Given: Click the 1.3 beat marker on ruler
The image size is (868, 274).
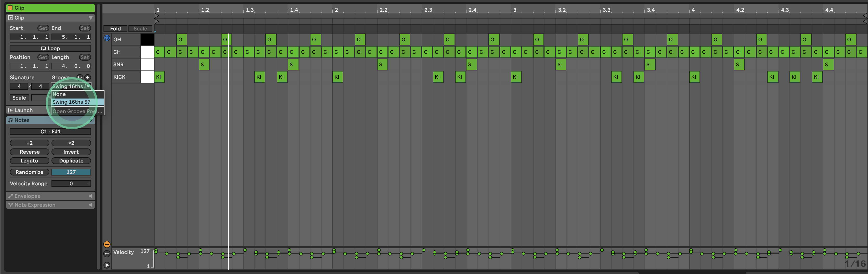Looking at the screenshot, I should pyautogui.click(x=250, y=10).
